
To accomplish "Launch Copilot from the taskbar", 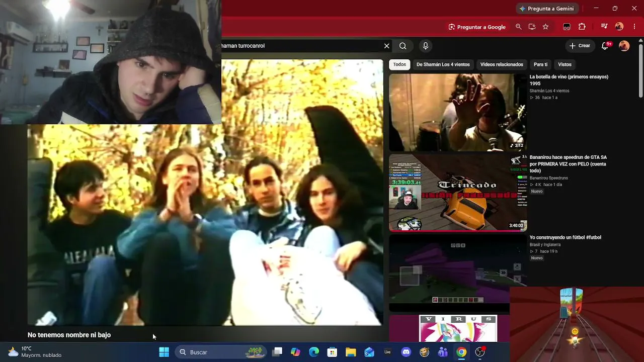I will point(295,352).
